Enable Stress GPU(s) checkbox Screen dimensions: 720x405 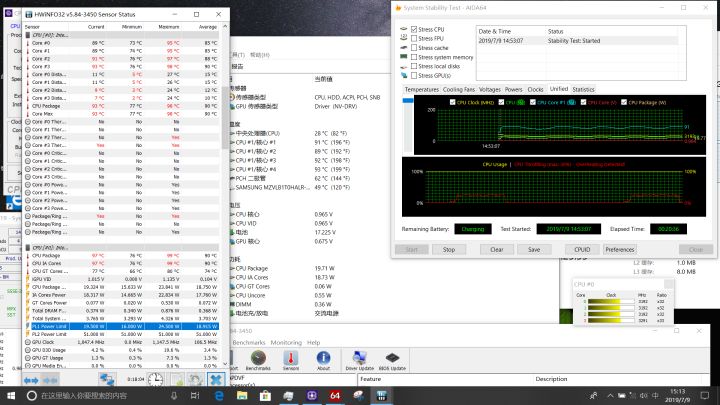pyautogui.click(x=414, y=75)
